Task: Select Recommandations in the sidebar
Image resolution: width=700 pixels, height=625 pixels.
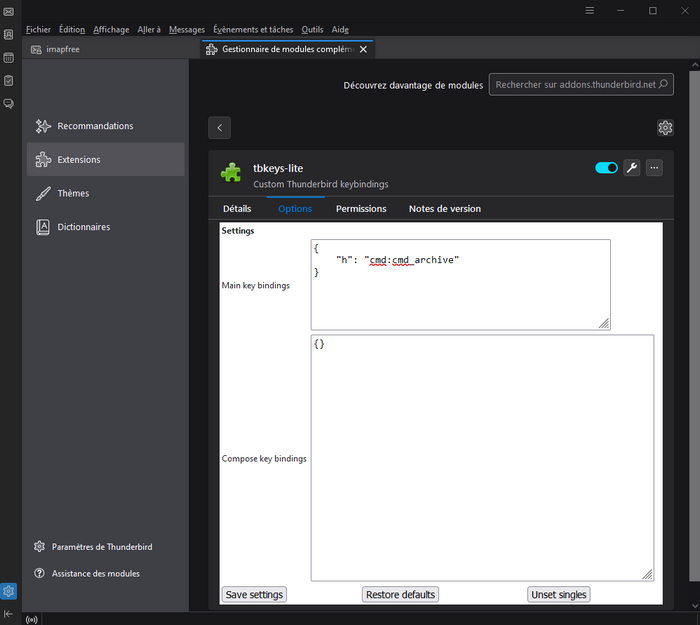Action: pyautogui.click(x=105, y=126)
